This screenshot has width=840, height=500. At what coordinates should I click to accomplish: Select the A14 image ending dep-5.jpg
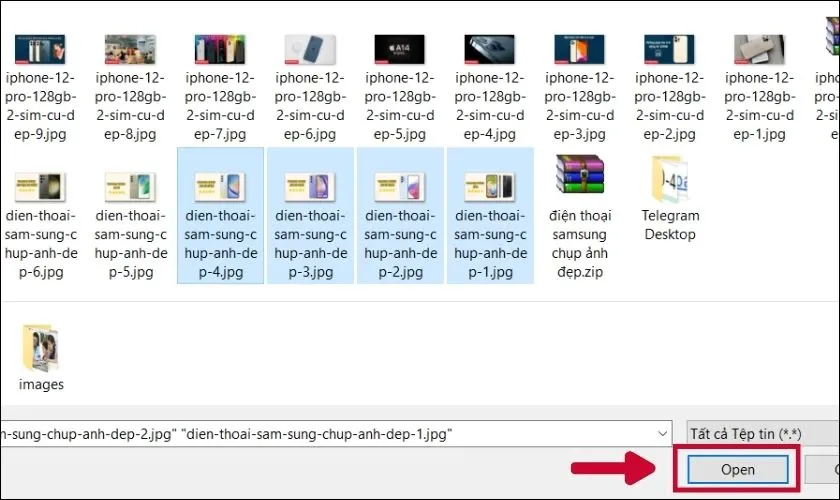click(401, 48)
